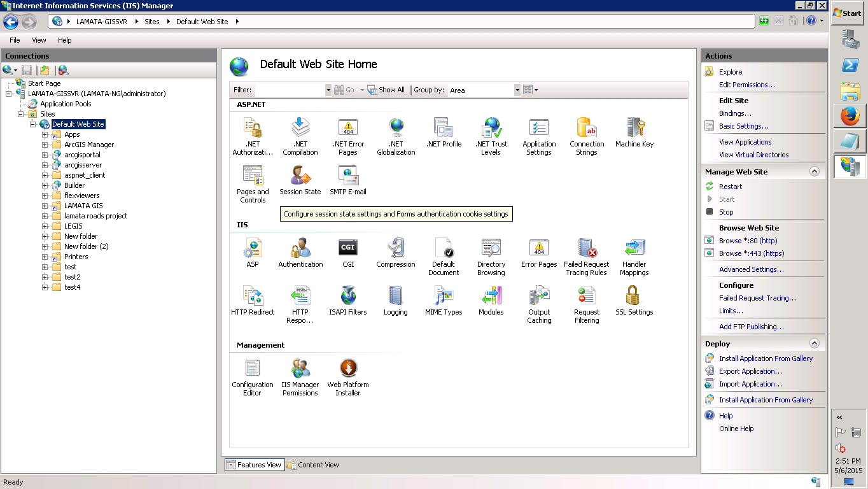Collapse the Sites tree node
Screen dimensions: 868x489
(x=21, y=114)
